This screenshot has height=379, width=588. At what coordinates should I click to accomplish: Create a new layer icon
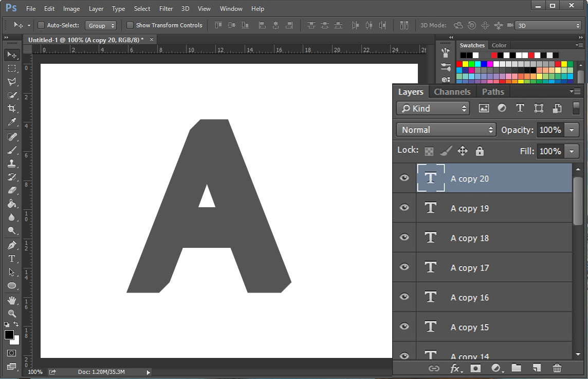[x=537, y=368]
